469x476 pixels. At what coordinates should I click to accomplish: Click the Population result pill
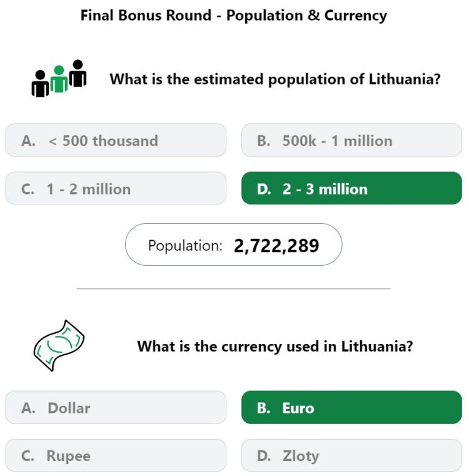(x=233, y=245)
